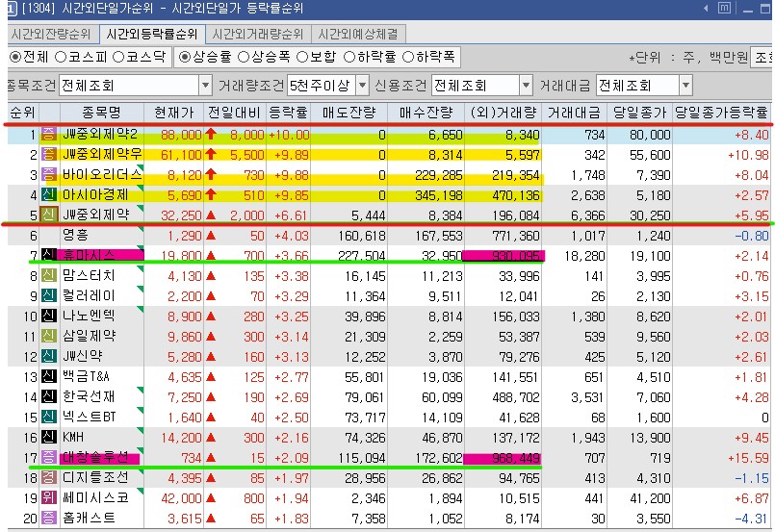Sort by 등락률 column header
The image size is (775, 532).
tap(289, 113)
